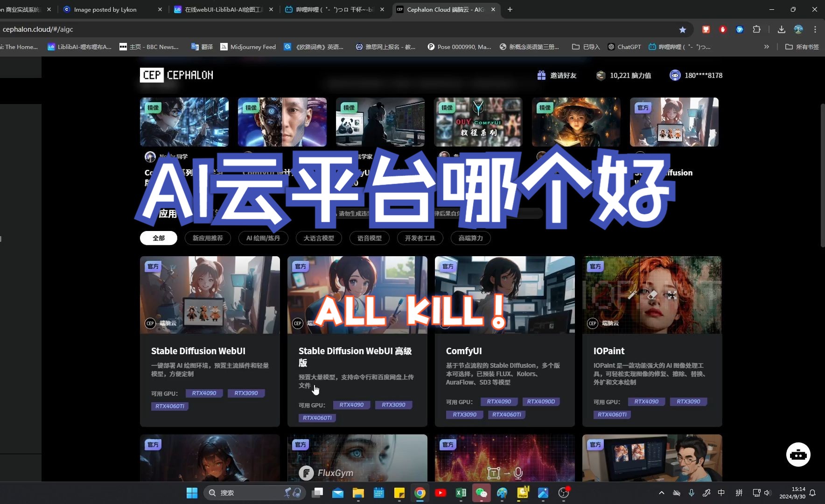This screenshot has width=825, height=504.
Task: Open the notification bell in tray
Action: point(812,493)
